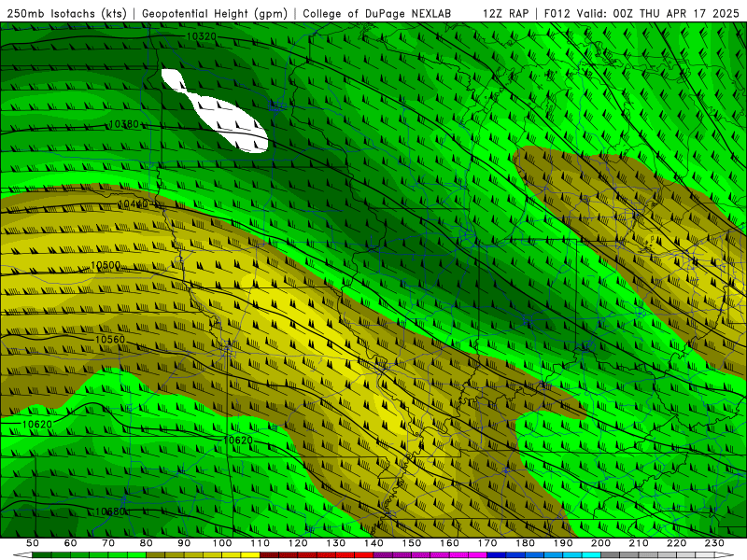
Task: Click the dark blue colorbar segment after 170
Action: click(x=497, y=555)
